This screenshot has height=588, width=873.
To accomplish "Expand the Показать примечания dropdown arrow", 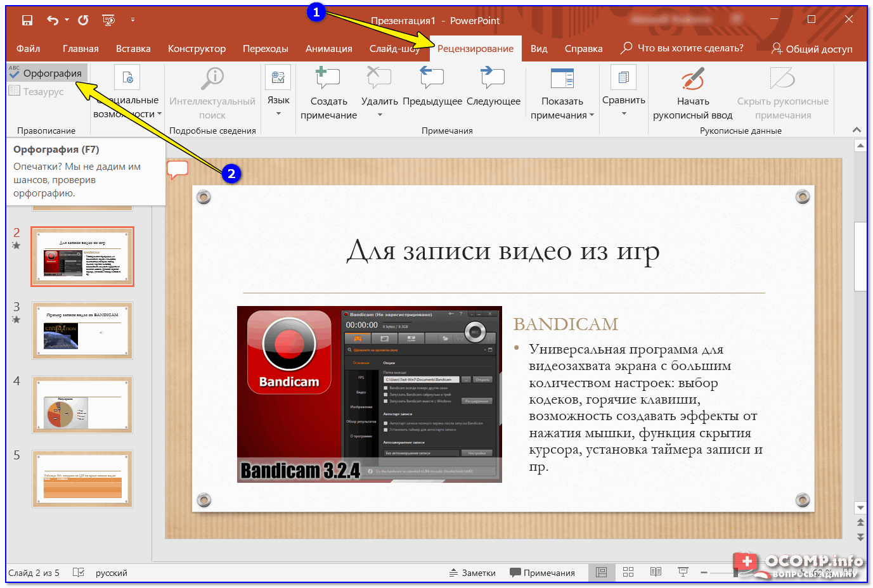I will (x=592, y=115).
